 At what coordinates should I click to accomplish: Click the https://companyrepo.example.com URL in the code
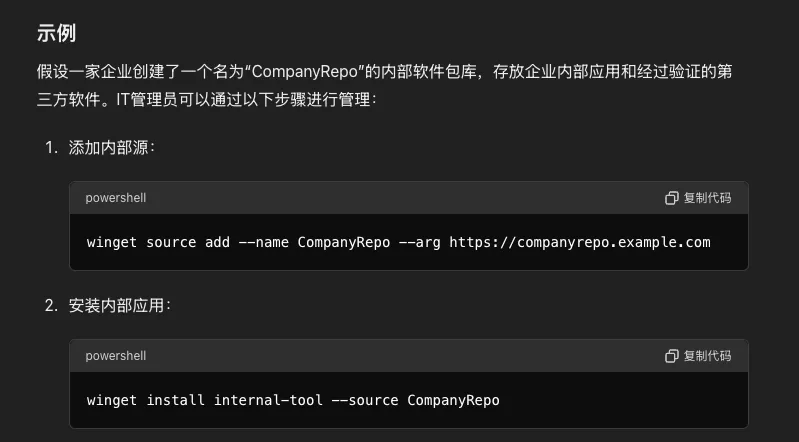point(580,242)
